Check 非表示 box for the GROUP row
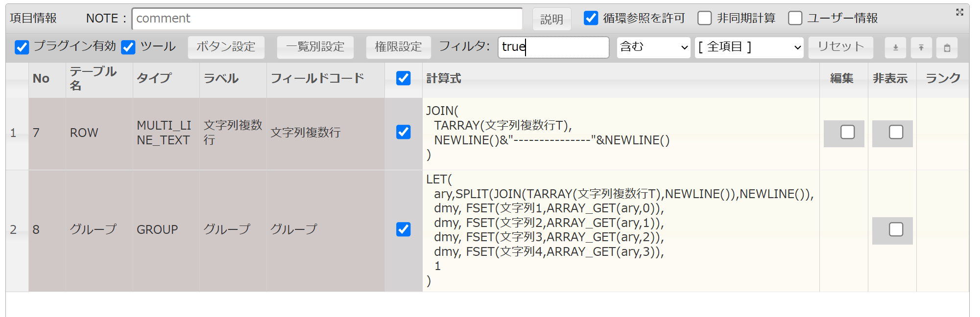980x317 pixels. pyautogui.click(x=896, y=229)
